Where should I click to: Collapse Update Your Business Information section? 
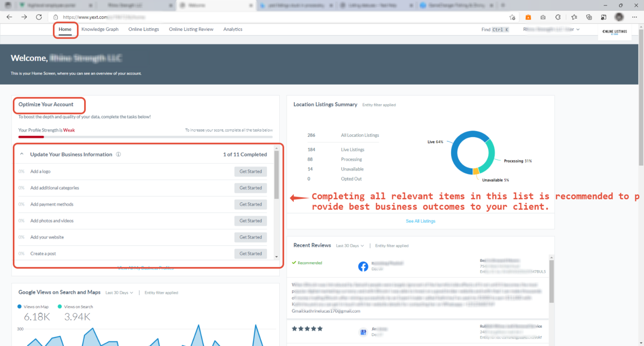pyautogui.click(x=22, y=154)
